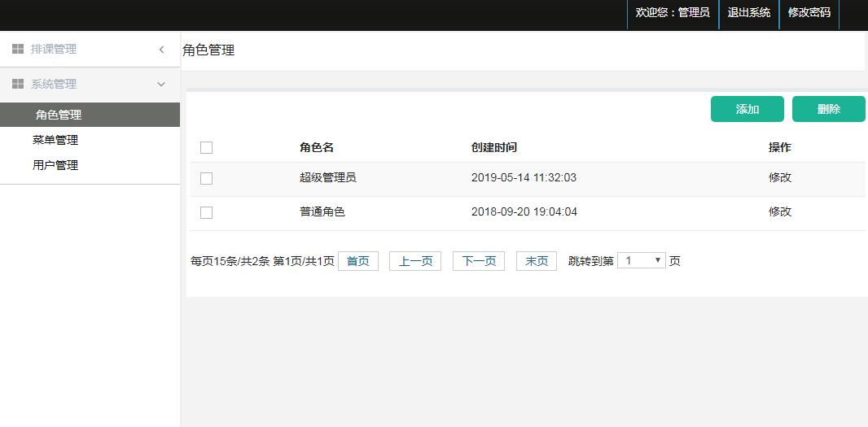This screenshot has height=427, width=868.
Task: Click the 超级管理员 role name cell
Action: point(327,177)
